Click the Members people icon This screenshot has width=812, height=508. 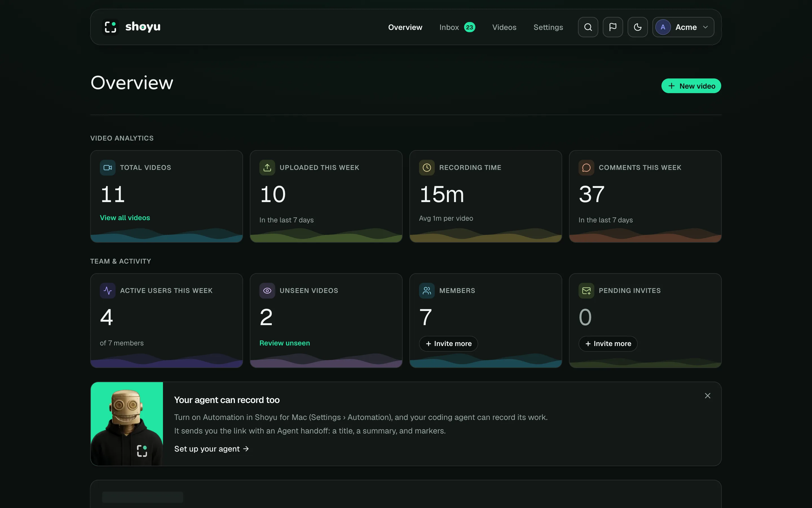coord(427,291)
